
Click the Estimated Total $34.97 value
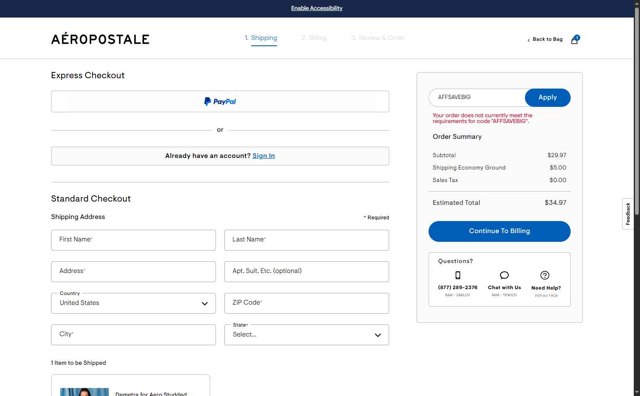(555, 202)
